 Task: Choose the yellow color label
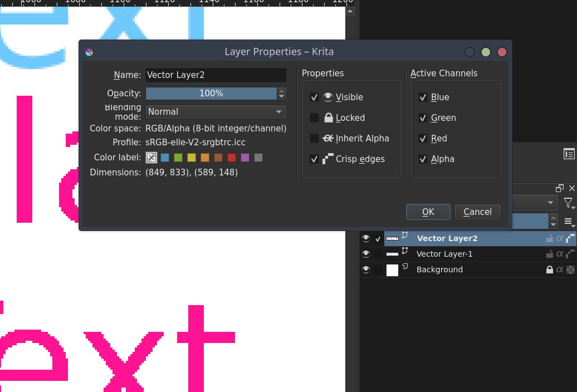[x=192, y=158]
